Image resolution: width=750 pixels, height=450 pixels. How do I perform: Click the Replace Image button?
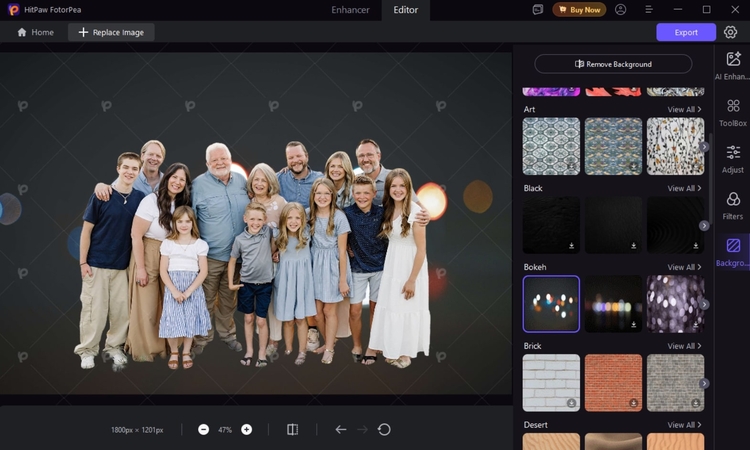(x=111, y=32)
